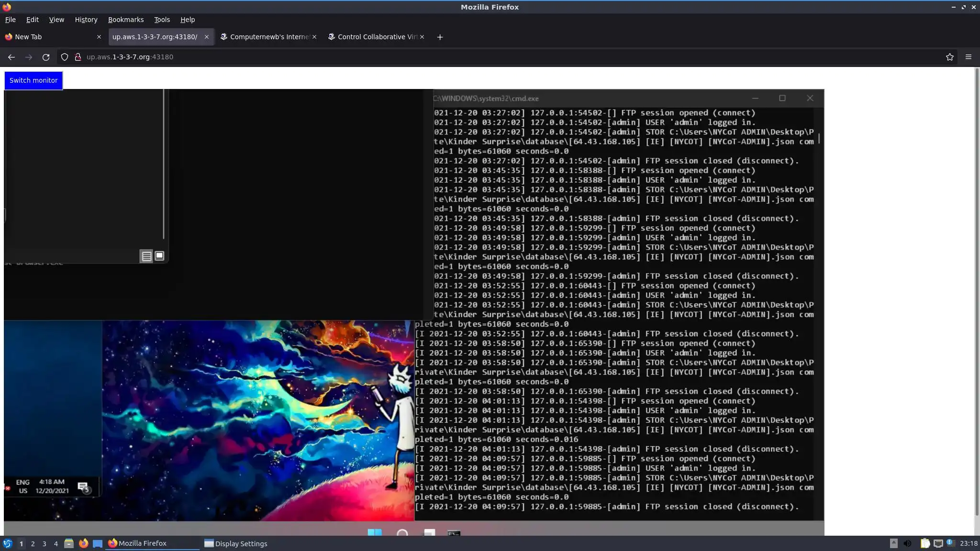Click the volume speaker tray icon
Image resolution: width=980 pixels, height=551 pixels.
pos(907,543)
